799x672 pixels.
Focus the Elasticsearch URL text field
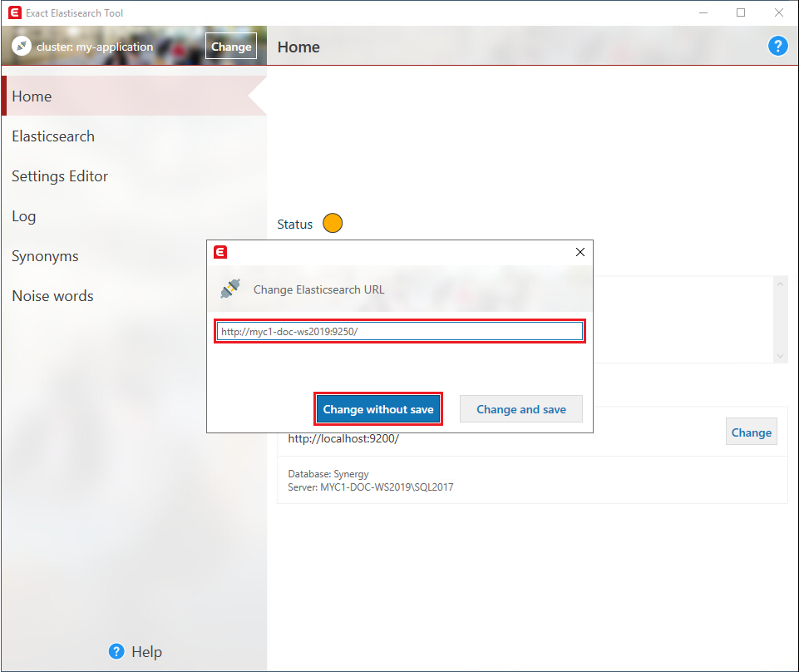[399, 331]
